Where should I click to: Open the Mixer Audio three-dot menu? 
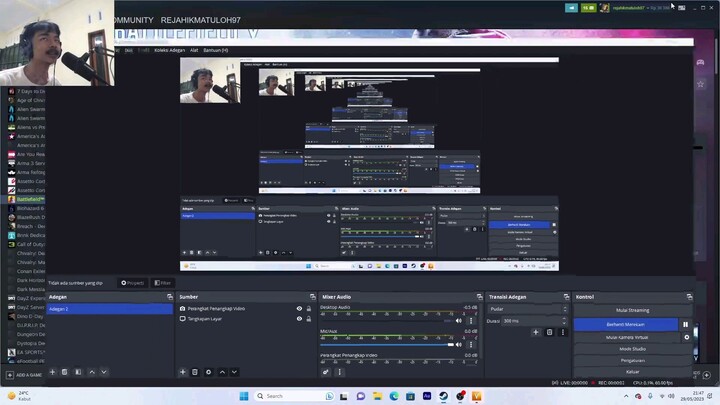tap(339, 372)
